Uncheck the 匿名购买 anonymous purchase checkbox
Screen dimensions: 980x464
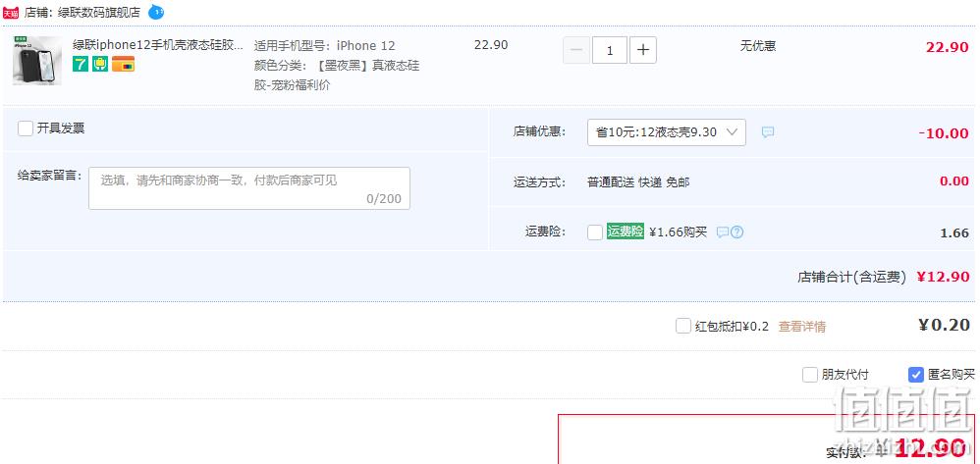(915, 375)
